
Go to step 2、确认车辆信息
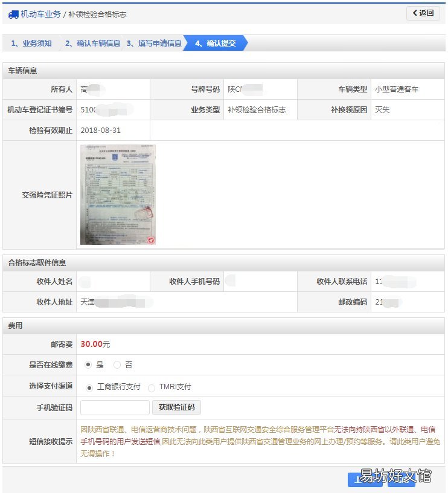pos(93,44)
